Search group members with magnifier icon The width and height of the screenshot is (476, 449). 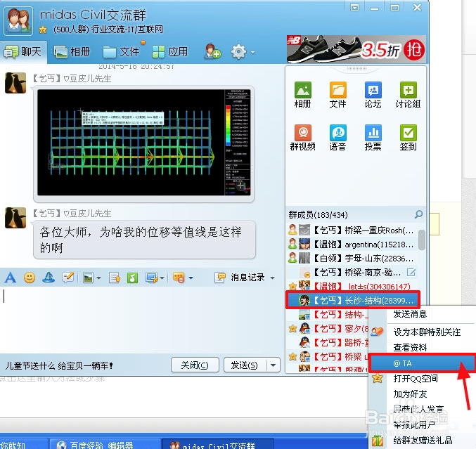pos(418,214)
